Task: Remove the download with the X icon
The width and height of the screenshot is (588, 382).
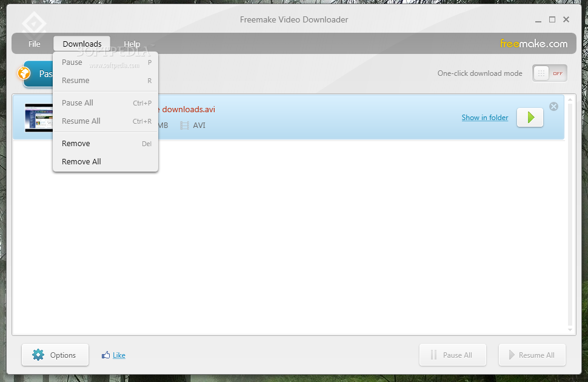Action: 553,107
